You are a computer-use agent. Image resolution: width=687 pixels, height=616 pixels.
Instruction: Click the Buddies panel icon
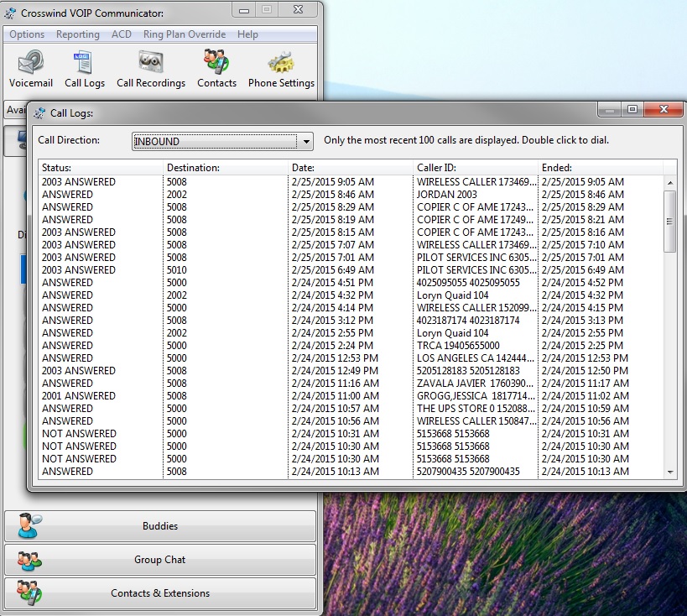30,526
